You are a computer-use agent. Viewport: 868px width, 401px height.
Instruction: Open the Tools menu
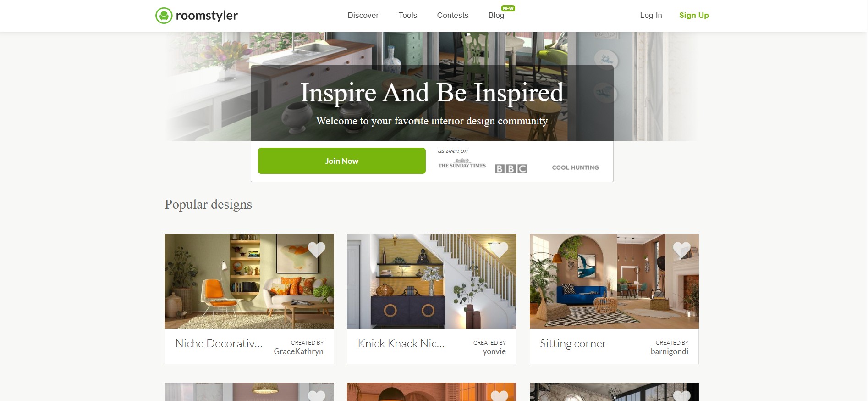click(408, 15)
